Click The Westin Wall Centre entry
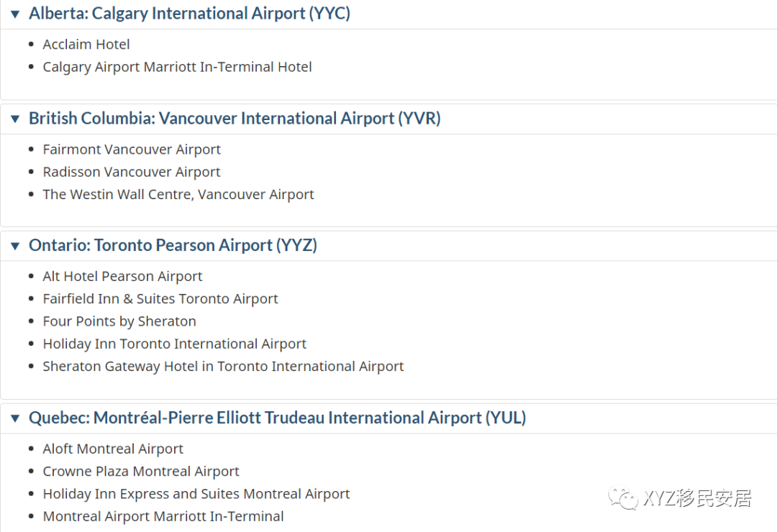The height and width of the screenshot is (532, 777). [x=178, y=194]
